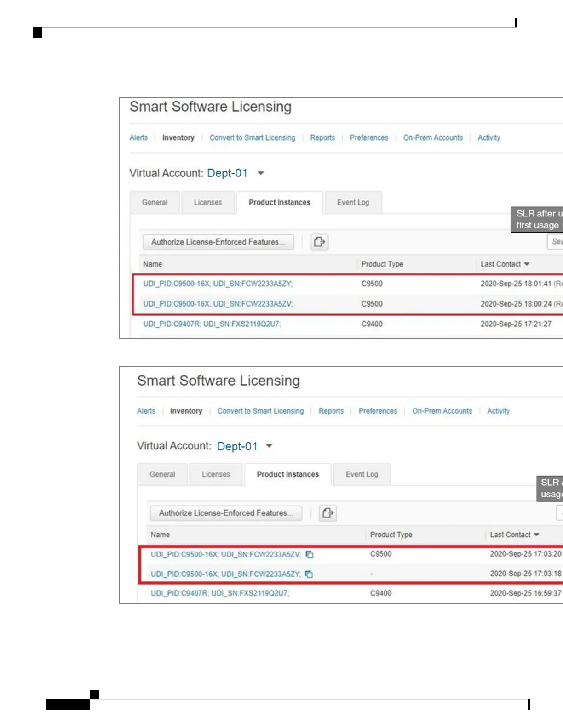Sort by Last Contact arrow in lower panel
The width and height of the screenshot is (563, 728).
(x=536, y=535)
